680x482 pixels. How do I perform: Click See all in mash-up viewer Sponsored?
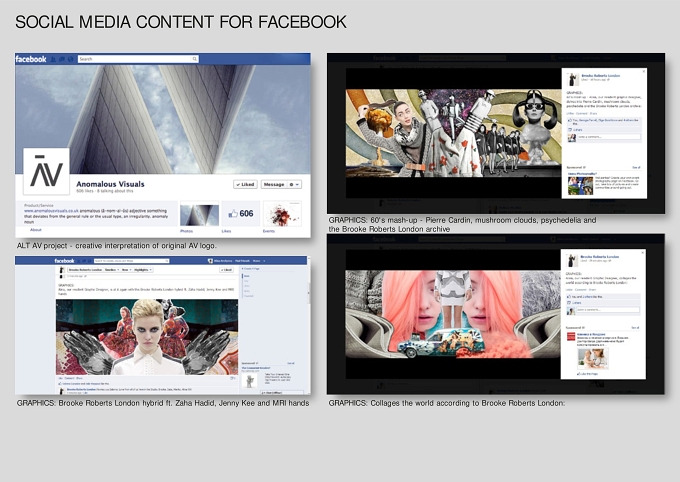636,167
